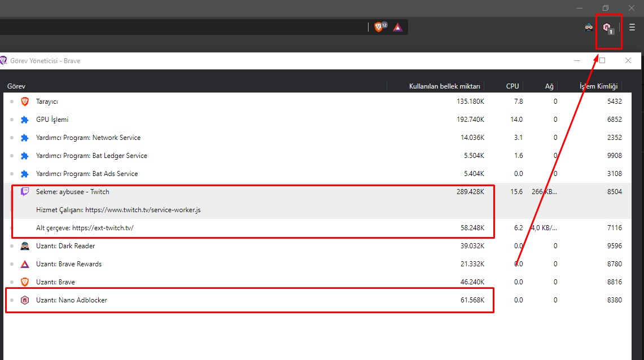Click process ID 8504
644x360 pixels.
click(x=615, y=192)
